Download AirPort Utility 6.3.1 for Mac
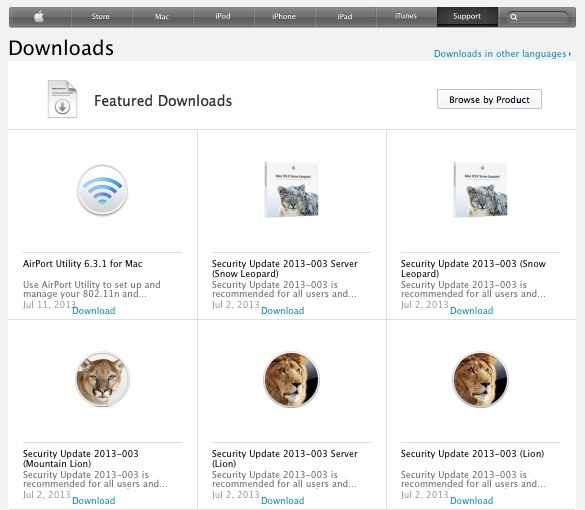585x510 pixels. pos(94,311)
